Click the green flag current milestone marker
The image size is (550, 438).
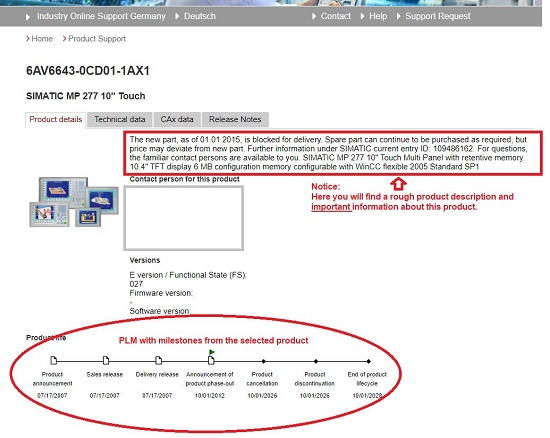click(212, 352)
